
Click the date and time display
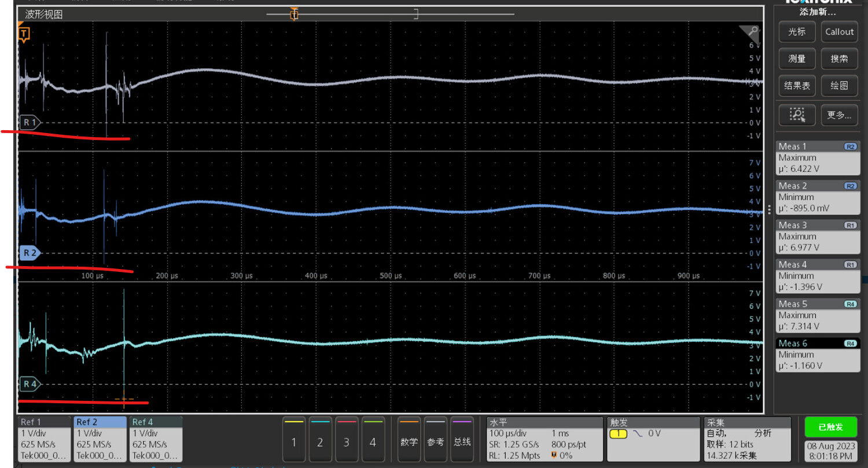click(830, 452)
